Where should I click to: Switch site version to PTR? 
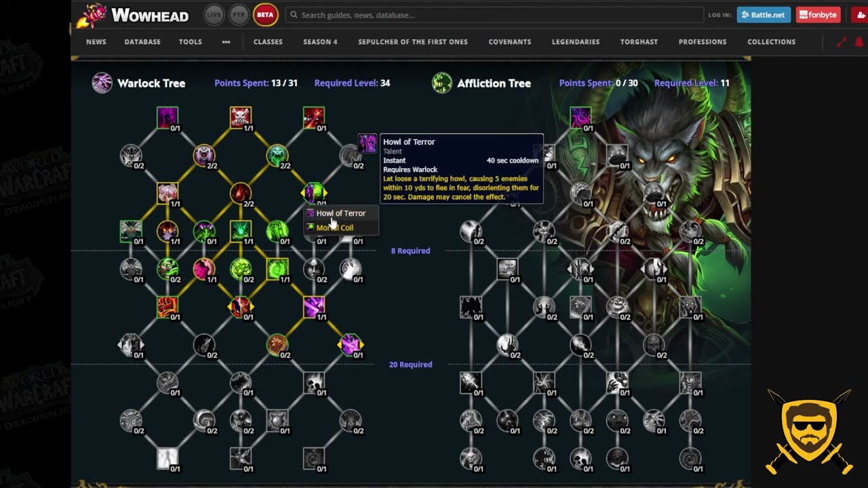pos(238,14)
